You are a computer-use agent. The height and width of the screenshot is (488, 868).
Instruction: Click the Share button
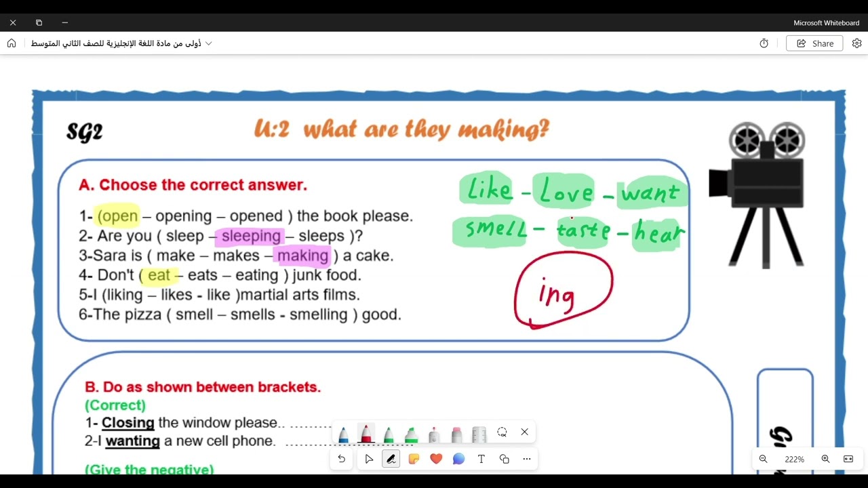click(x=814, y=43)
